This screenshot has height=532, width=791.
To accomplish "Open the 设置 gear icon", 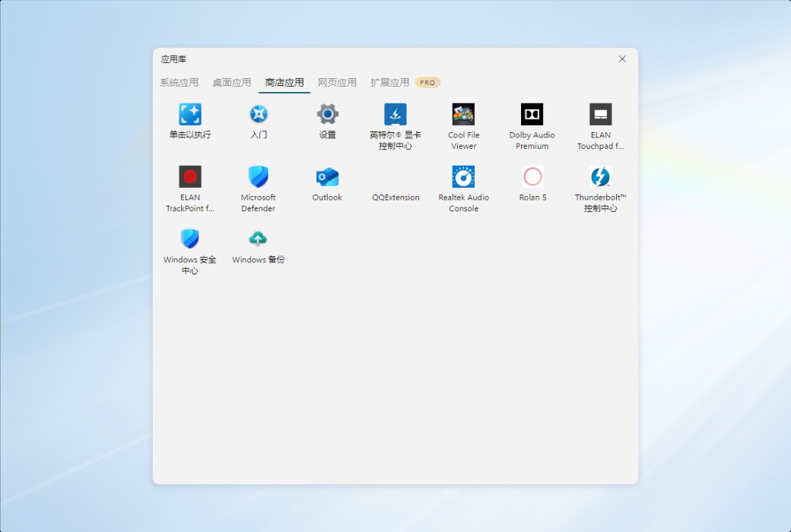I will pyautogui.click(x=327, y=115).
